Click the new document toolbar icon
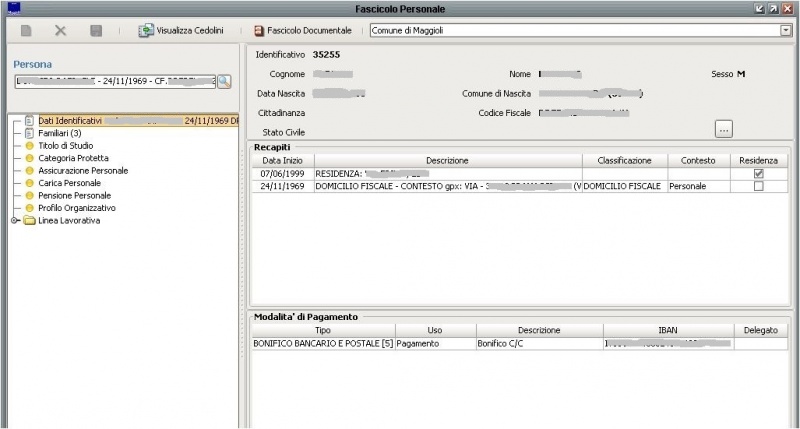Image resolution: width=800 pixels, height=429 pixels. coord(26,31)
